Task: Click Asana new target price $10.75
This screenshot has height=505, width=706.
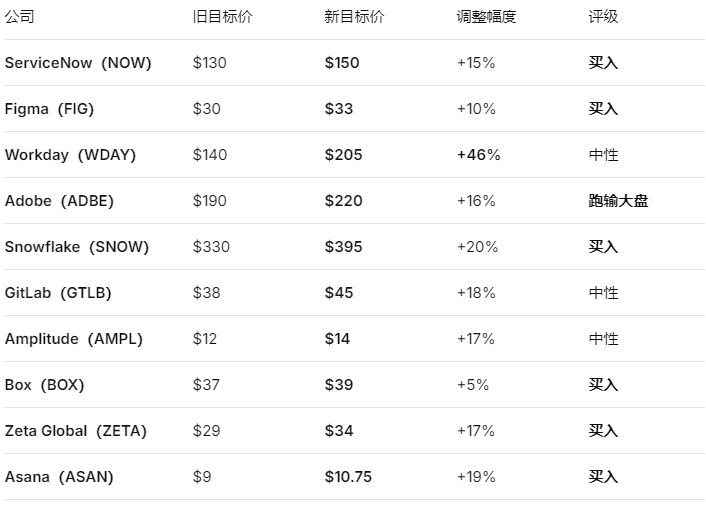Action: tap(348, 477)
